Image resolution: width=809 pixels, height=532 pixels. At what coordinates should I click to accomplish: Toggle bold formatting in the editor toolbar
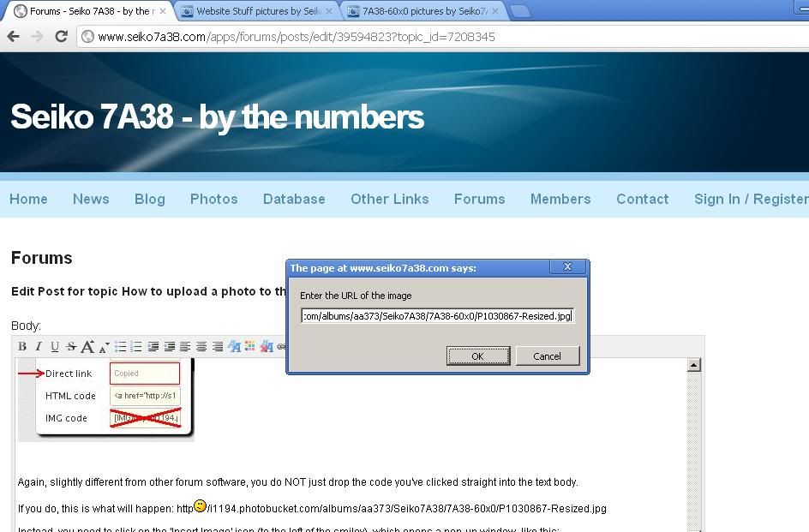click(x=22, y=347)
